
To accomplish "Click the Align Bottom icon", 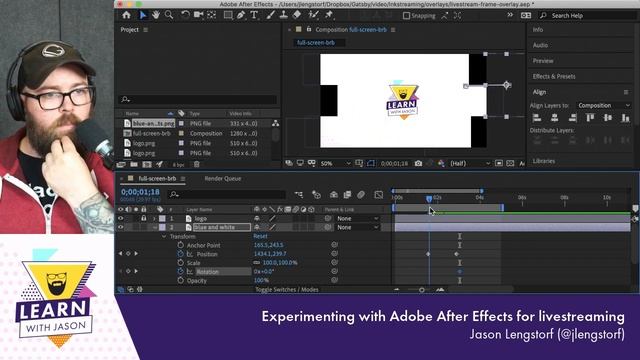I will coord(625,118).
